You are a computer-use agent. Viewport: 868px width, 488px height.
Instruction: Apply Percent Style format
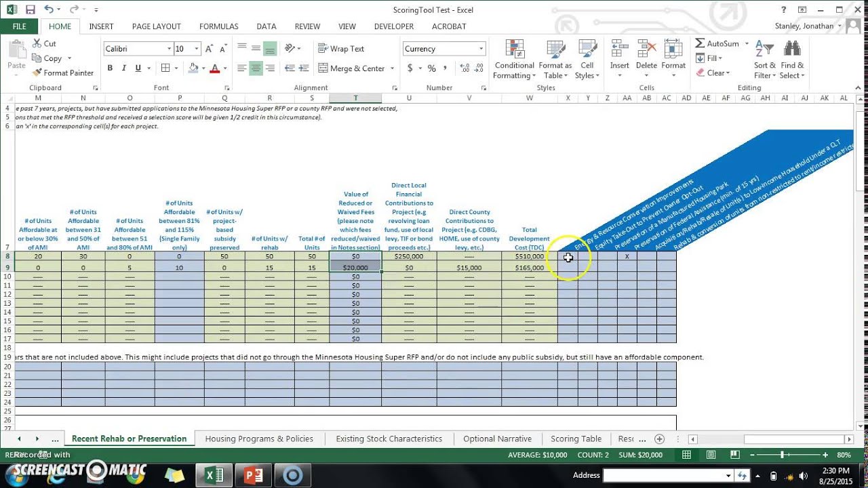(x=432, y=68)
